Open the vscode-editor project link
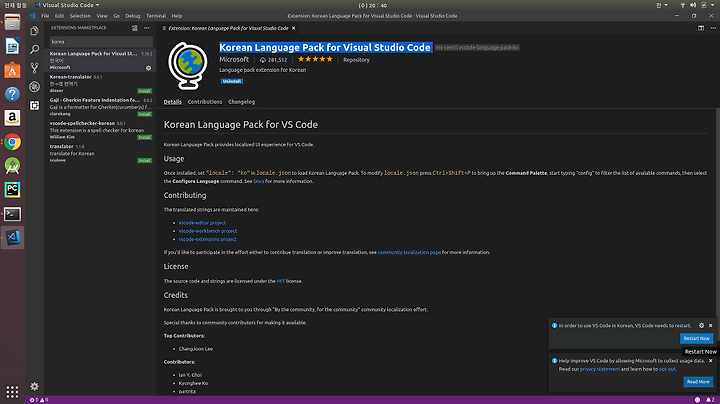Image resolution: width=720 pixels, height=404 pixels. 202,223
